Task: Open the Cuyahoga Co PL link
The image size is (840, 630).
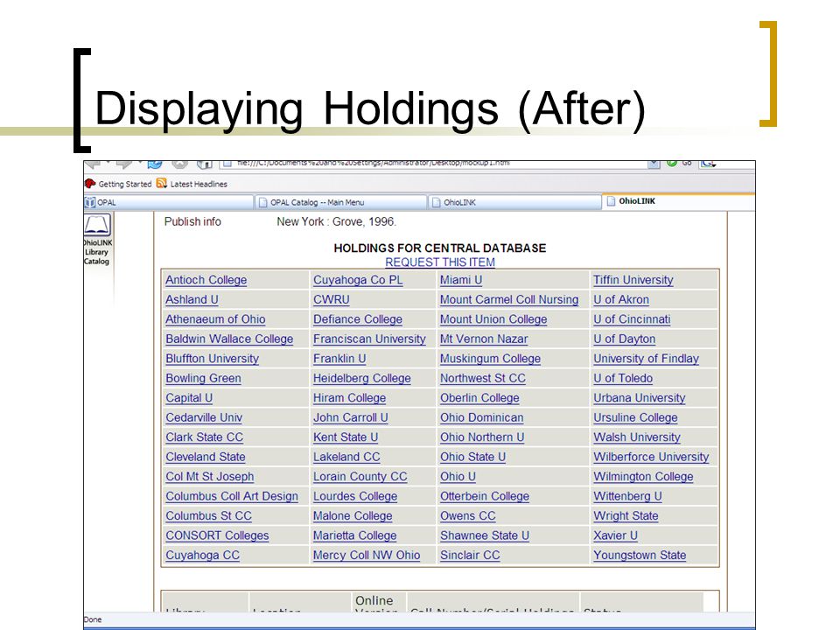Action: (x=358, y=280)
